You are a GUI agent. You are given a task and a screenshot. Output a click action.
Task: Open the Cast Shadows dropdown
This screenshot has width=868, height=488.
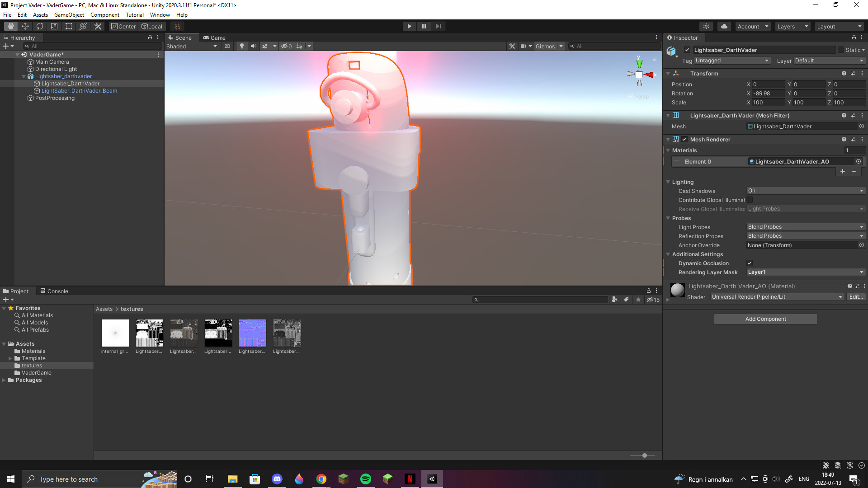(805, 191)
